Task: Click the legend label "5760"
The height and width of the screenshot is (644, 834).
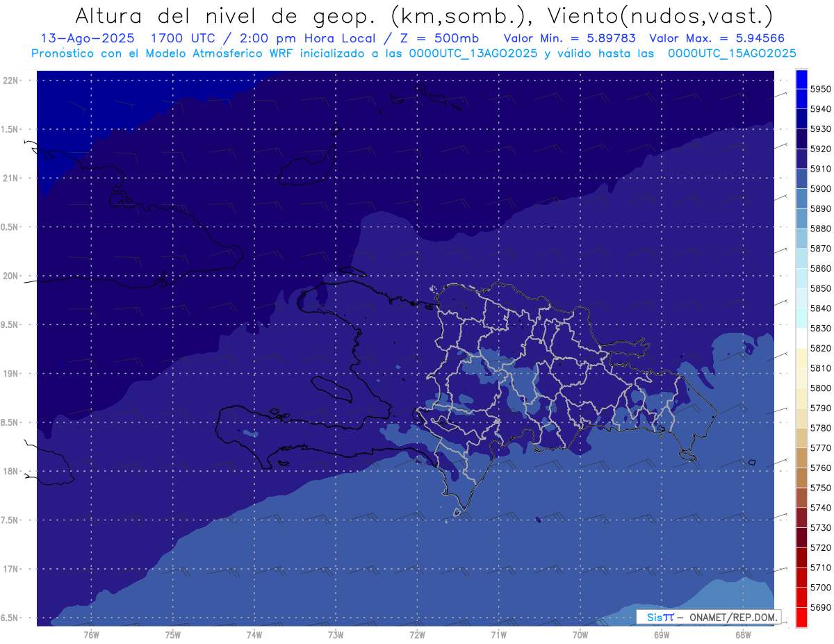Action: click(821, 468)
